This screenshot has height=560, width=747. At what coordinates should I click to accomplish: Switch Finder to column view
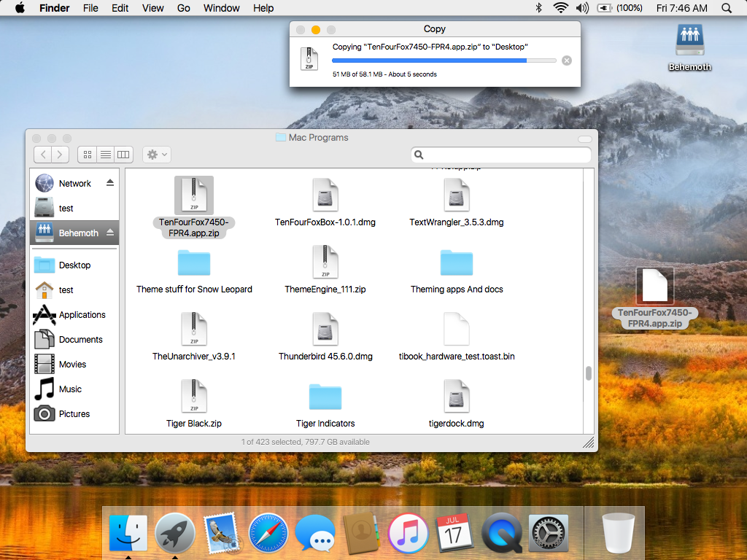[123, 155]
